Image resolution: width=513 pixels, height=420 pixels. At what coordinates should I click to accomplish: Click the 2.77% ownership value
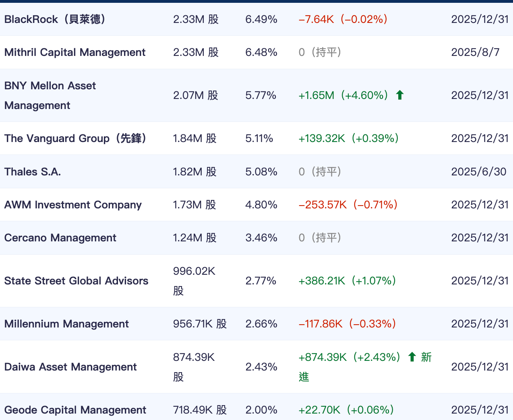point(261,281)
